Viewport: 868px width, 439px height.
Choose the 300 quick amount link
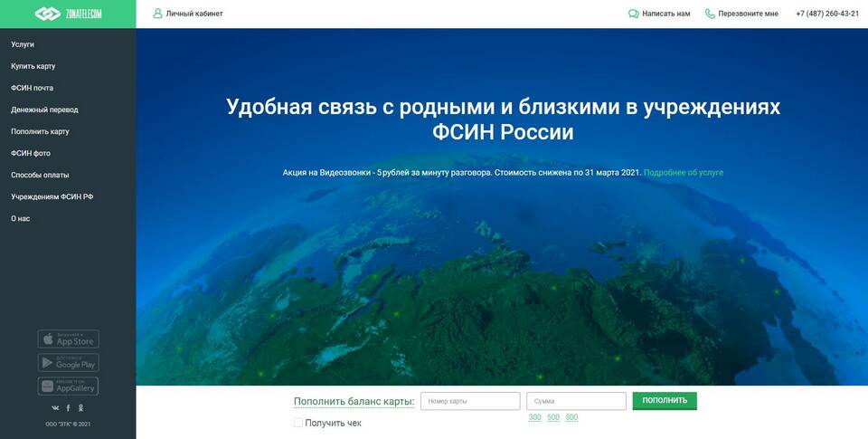[534, 417]
